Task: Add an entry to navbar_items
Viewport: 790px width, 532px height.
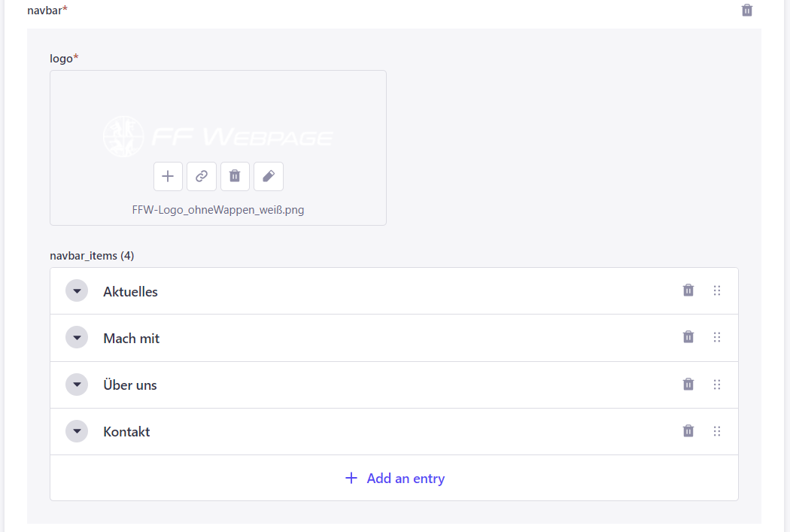Action: pyautogui.click(x=394, y=478)
